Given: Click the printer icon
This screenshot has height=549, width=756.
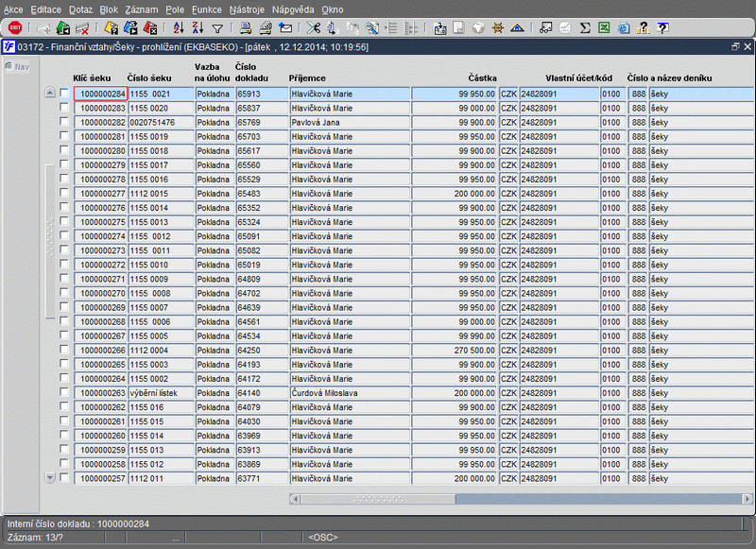Looking at the screenshot, I should 246,28.
